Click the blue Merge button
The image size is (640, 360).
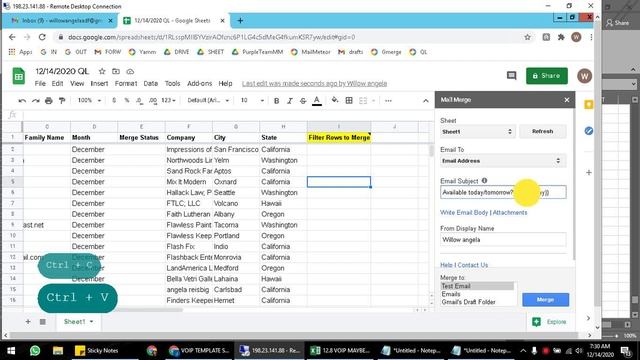(x=545, y=300)
